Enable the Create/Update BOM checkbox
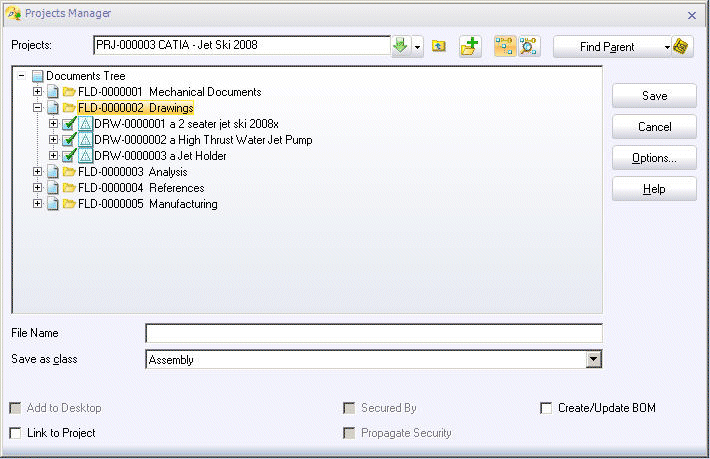 (546, 408)
